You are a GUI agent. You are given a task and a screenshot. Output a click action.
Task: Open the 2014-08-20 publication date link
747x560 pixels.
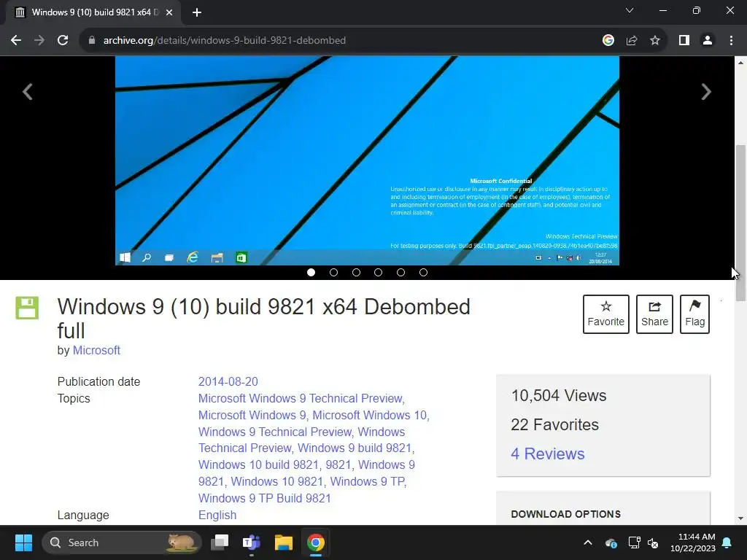(228, 382)
